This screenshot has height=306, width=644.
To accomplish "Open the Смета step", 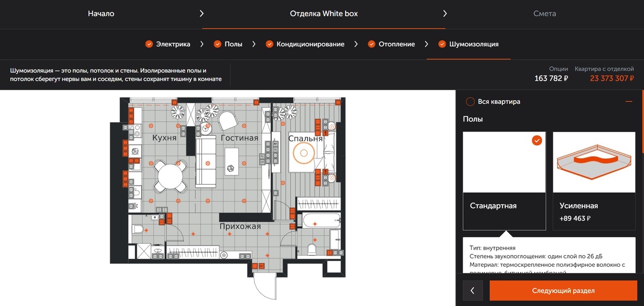I will [x=545, y=13].
